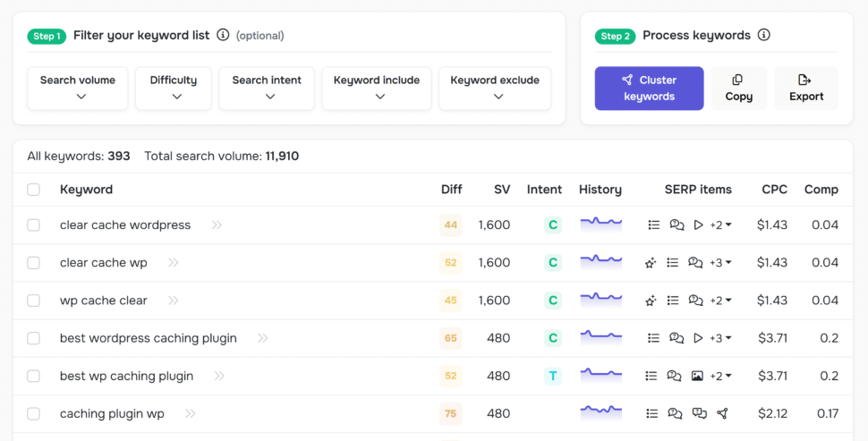This screenshot has height=441, width=868.
Task: Check the box for clear cache wp
Action: pos(34,262)
